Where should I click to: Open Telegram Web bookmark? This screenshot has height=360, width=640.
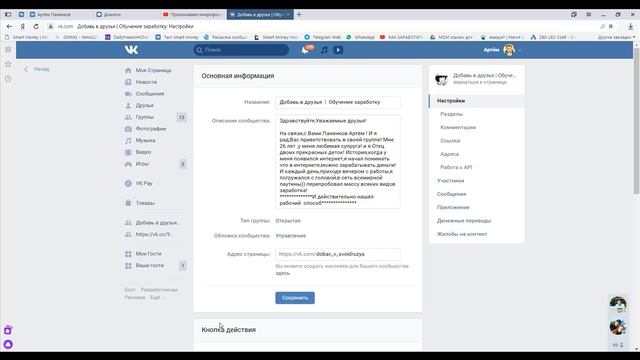click(x=323, y=37)
